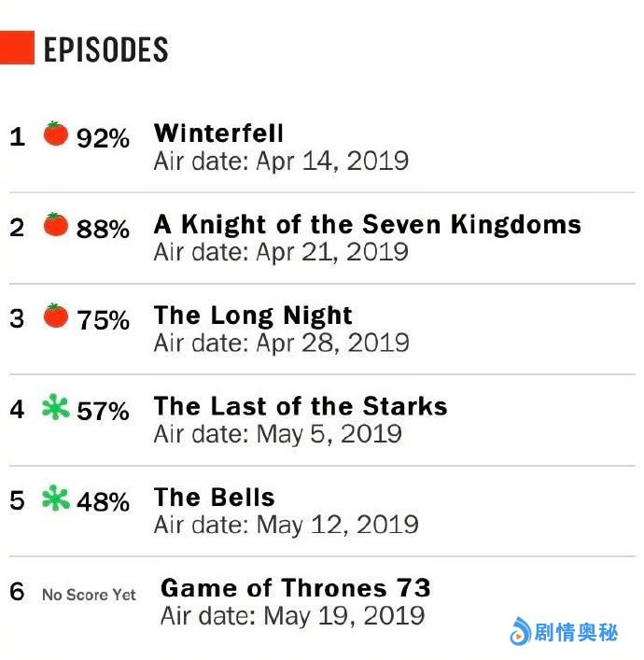Image resolution: width=644 pixels, height=660 pixels.
Task: Select The Long Night episode title
Action: click(x=253, y=315)
